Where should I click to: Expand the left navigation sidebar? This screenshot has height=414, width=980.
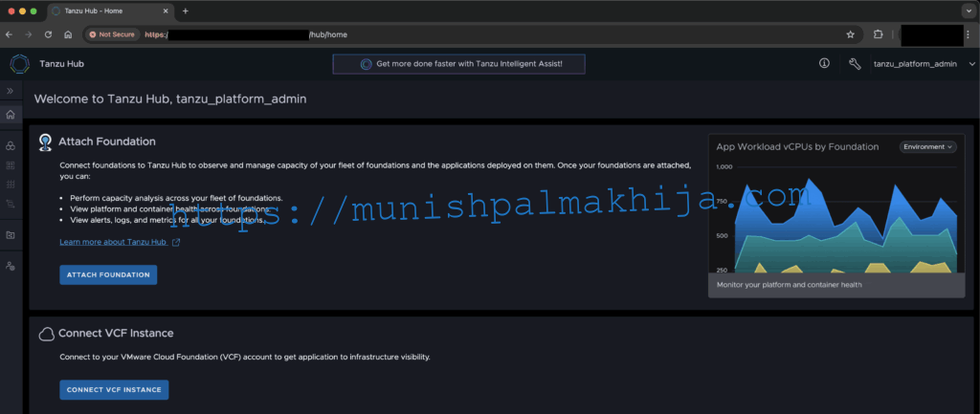10,91
